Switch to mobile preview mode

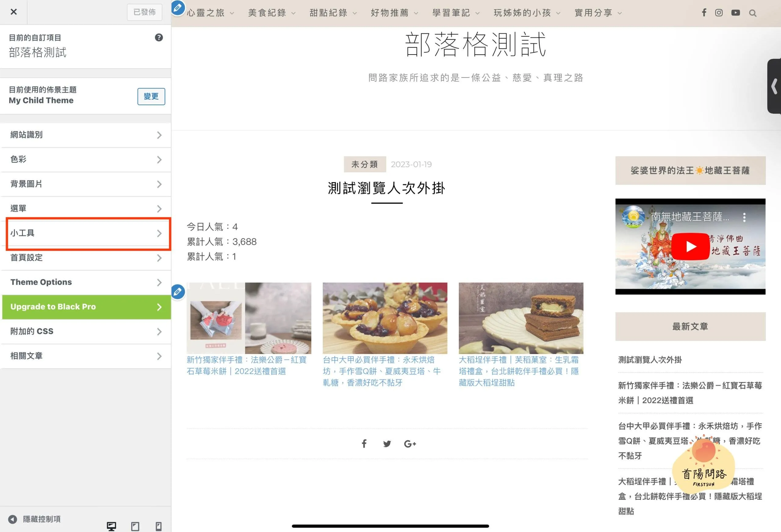159,526
